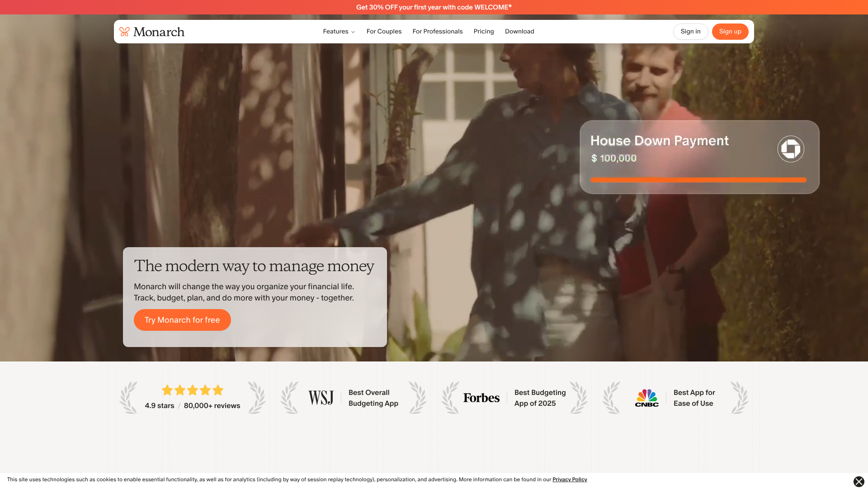
Task: Open the For Professionals menu item
Action: point(437,32)
